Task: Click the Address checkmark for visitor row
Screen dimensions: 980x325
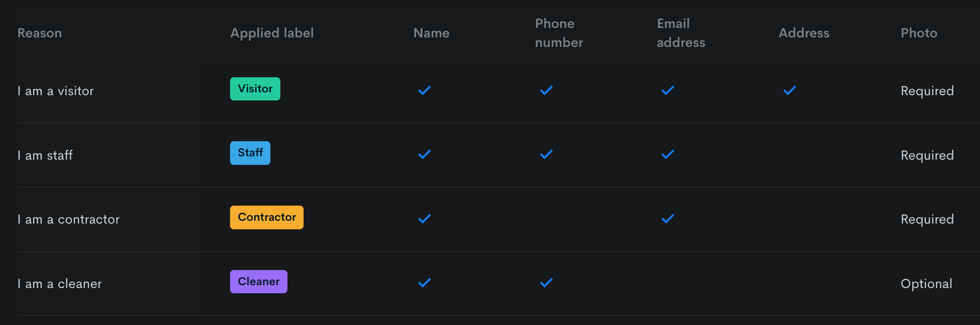Action: [x=790, y=90]
